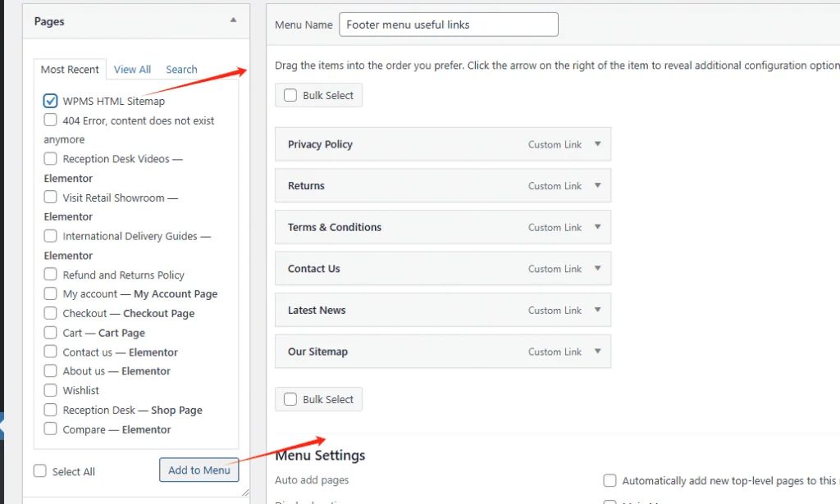Uncheck the WPMS HTML Sitemap page
The height and width of the screenshot is (504, 840).
(x=51, y=102)
